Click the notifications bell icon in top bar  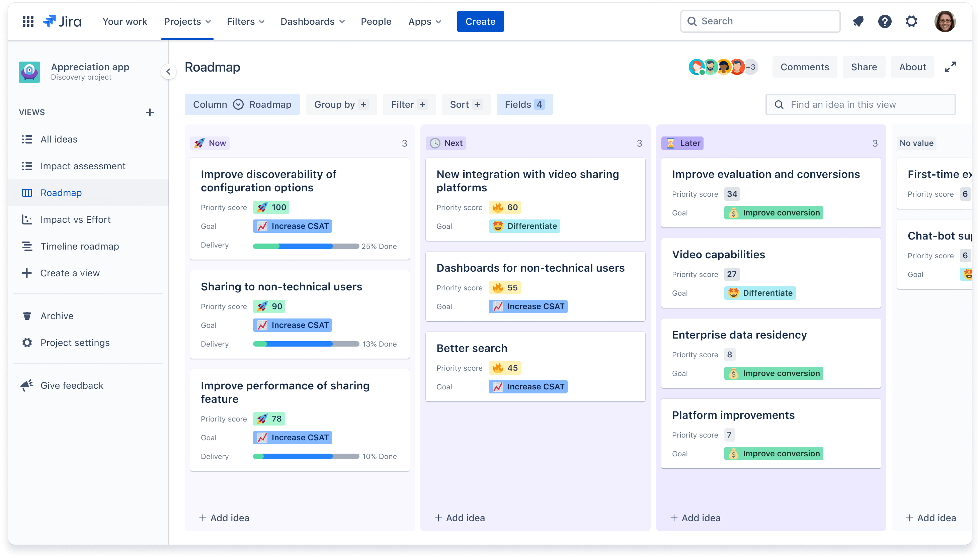point(858,21)
